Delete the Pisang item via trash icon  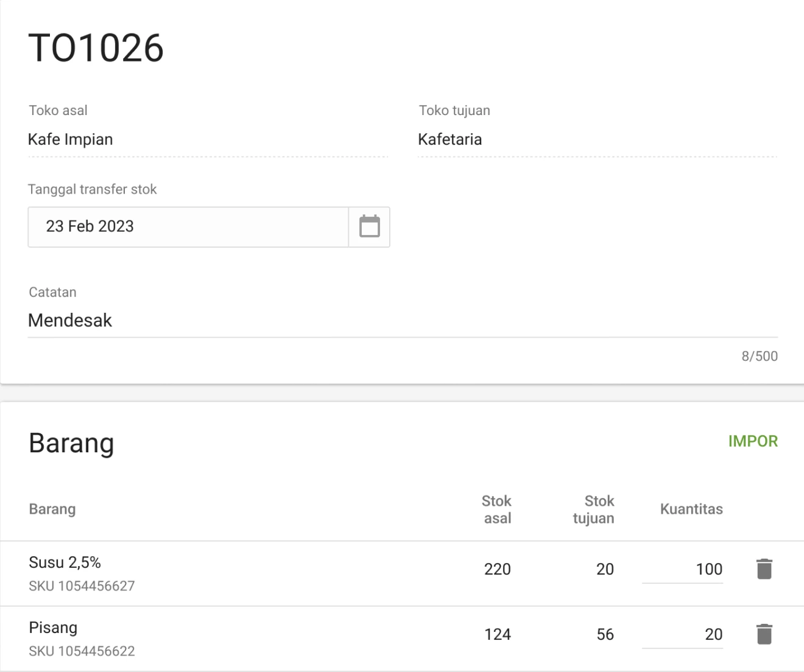(x=764, y=634)
